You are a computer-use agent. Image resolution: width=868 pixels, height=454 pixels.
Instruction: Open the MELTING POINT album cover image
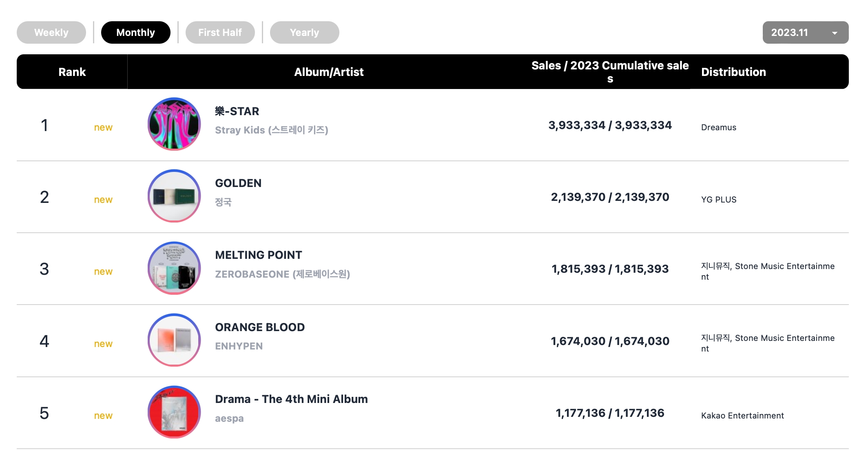point(174,268)
